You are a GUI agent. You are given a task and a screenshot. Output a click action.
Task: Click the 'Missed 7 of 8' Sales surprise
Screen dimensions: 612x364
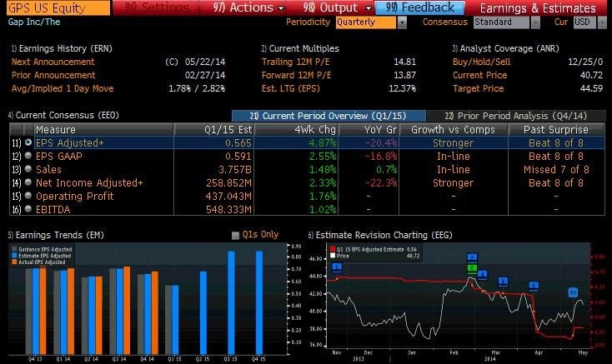556,170
